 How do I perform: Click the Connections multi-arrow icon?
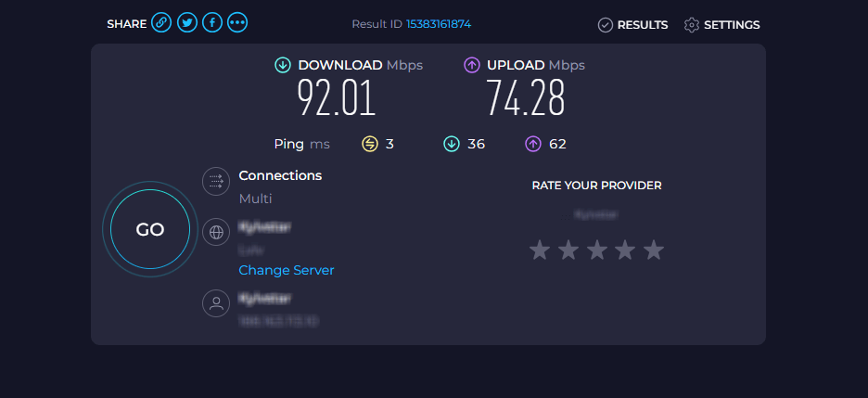(x=215, y=181)
